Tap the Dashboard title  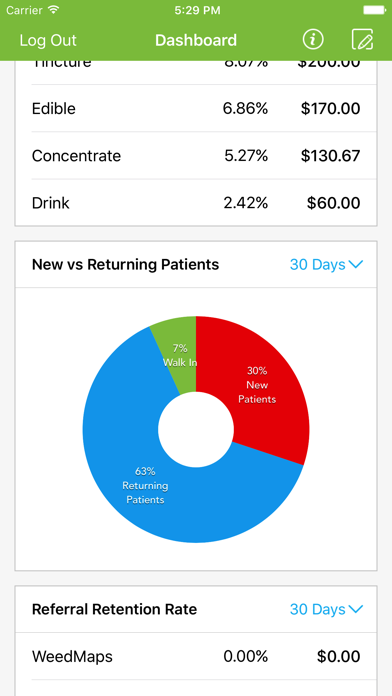pos(196,40)
